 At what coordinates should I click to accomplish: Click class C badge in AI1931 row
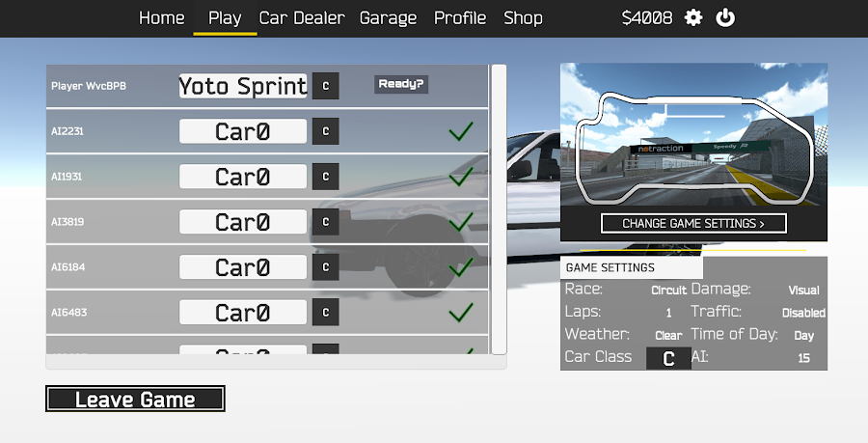pos(325,177)
